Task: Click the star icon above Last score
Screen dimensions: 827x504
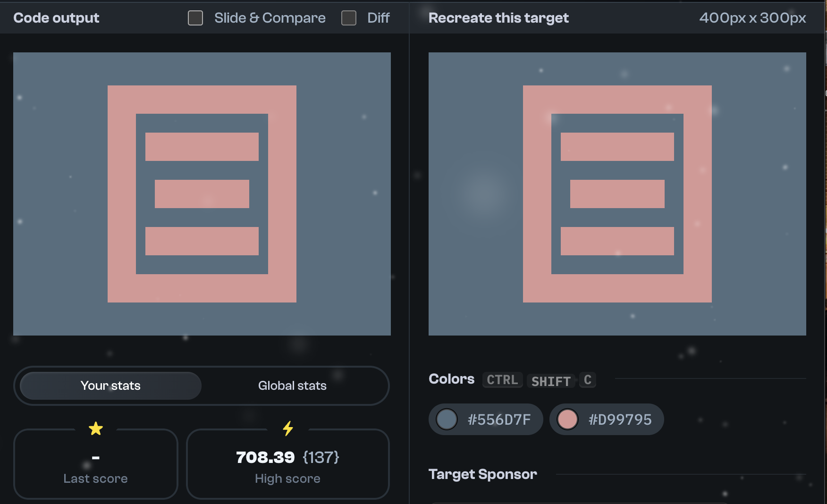Action: [x=95, y=428]
